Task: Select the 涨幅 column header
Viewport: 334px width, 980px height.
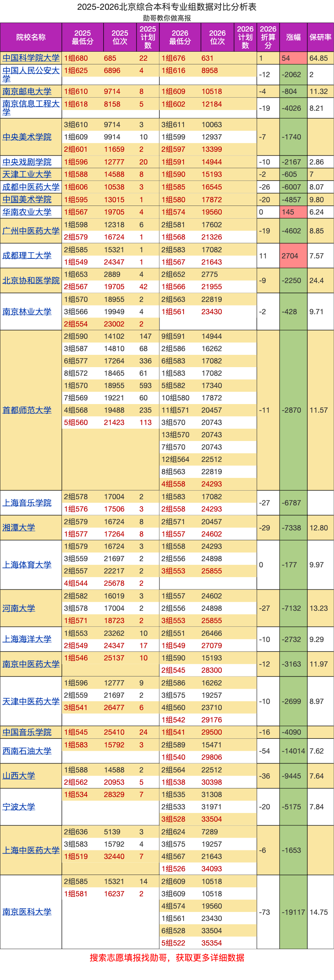Action: 293,37
